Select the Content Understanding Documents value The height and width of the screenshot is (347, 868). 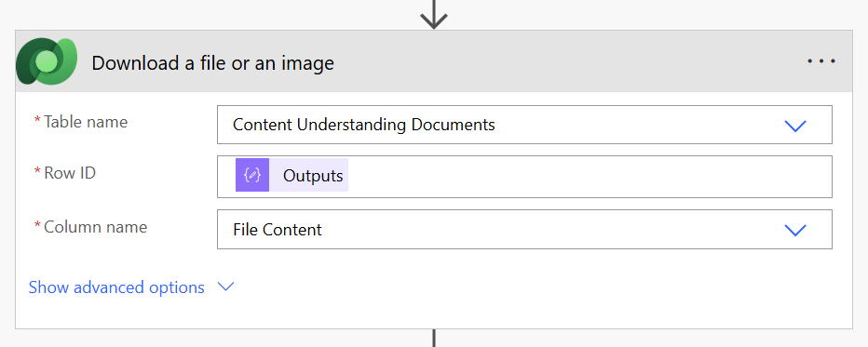364,125
